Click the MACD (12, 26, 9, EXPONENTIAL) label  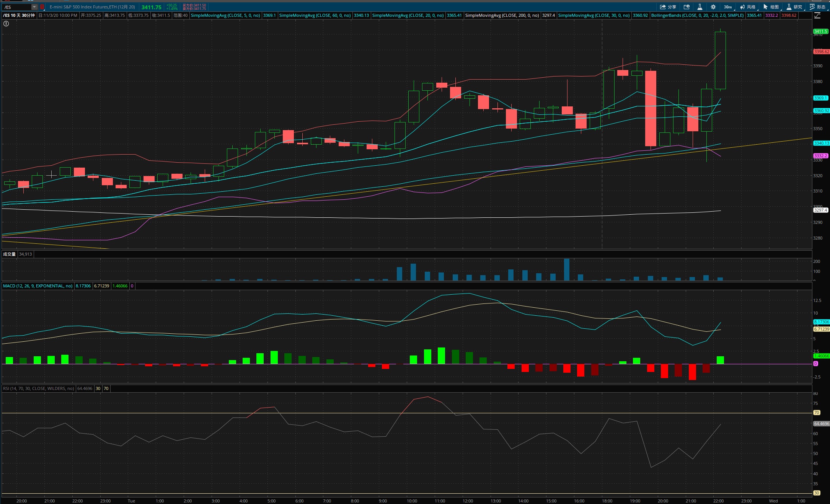tap(38, 286)
